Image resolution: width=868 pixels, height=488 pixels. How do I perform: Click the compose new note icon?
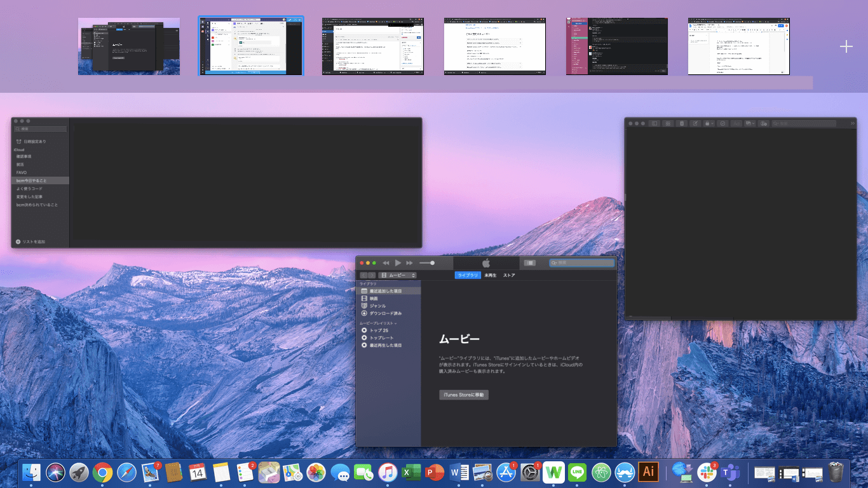click(696, 123)
